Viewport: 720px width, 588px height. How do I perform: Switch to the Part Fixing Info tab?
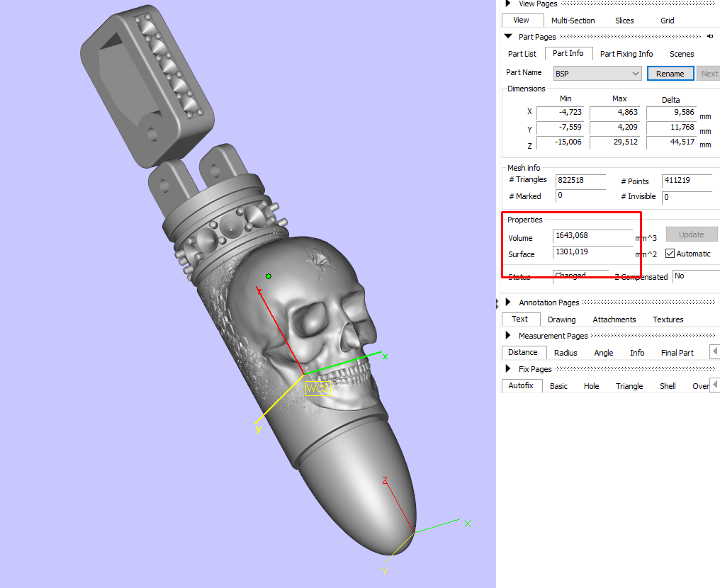click(626, 54)
